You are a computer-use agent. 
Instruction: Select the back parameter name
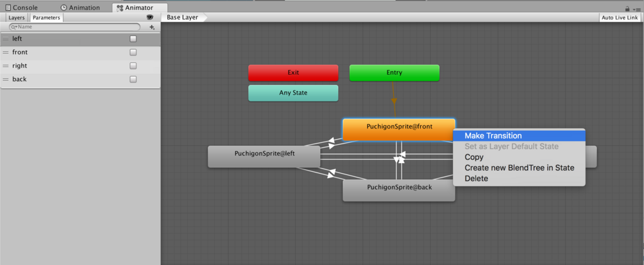(x=19, y=79)
